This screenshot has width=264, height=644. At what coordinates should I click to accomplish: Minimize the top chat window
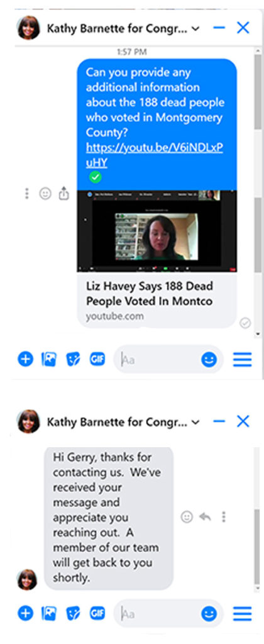coord(219,28)
